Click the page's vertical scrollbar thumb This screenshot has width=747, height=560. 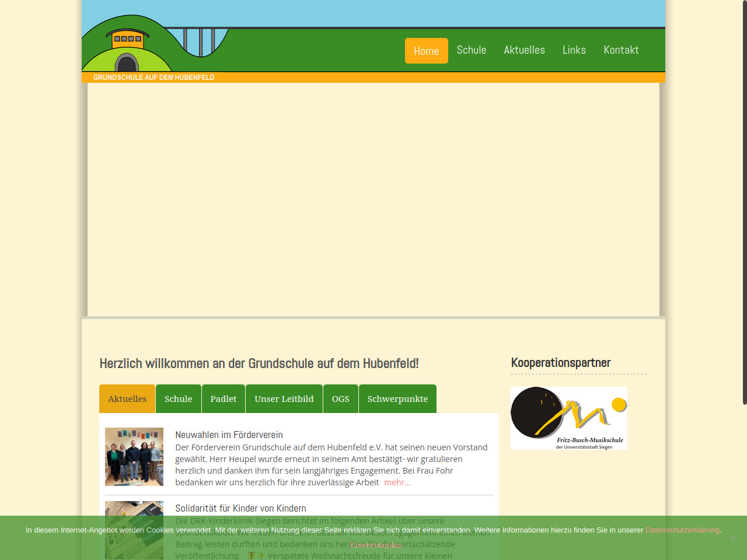pos(744,204)
